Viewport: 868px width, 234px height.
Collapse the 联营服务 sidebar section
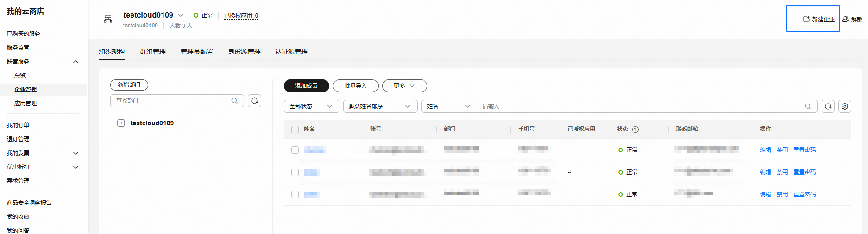(x=76, y=62)
